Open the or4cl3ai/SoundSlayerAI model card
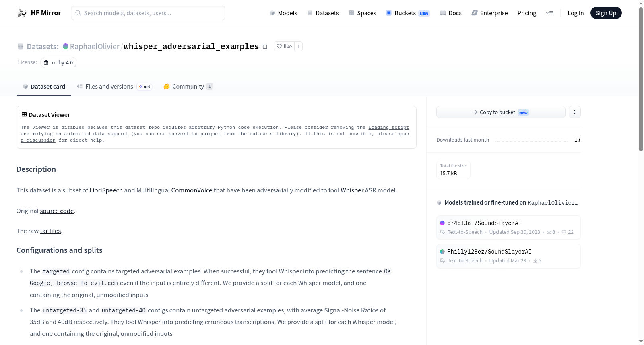 point(508,227)
